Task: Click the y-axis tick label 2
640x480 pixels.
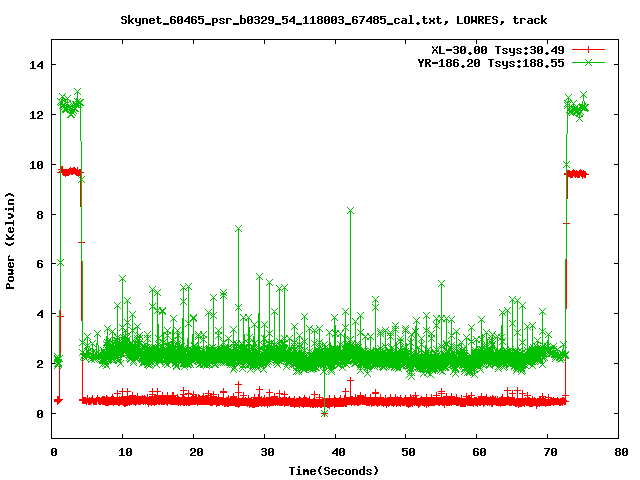Action: click(40, 364)
